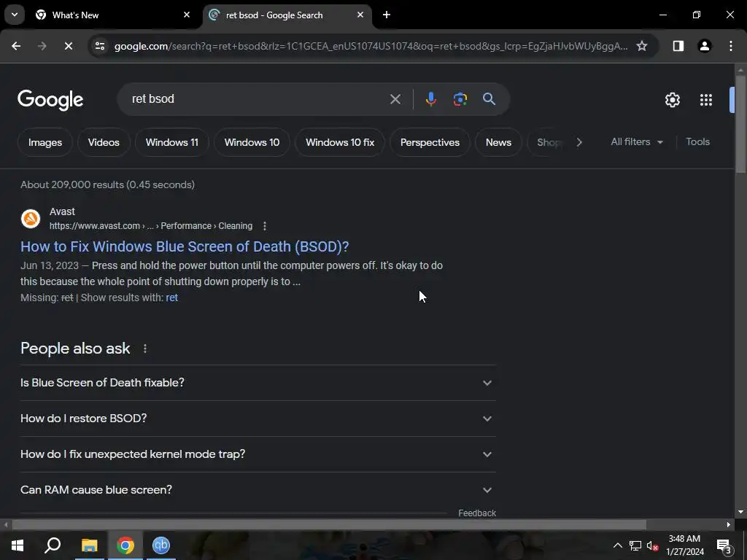Click into the ret bsod search field
747x560 pixels.
pos(258,99)
